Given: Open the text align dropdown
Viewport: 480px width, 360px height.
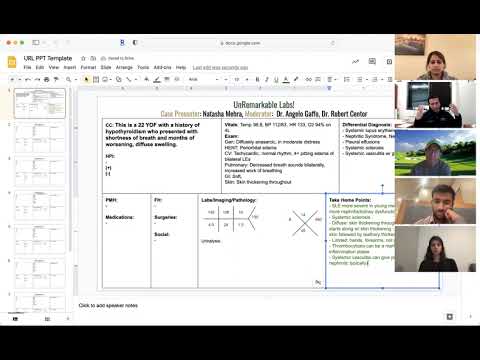Looking at the screenshot, I should tap(331, 79).
